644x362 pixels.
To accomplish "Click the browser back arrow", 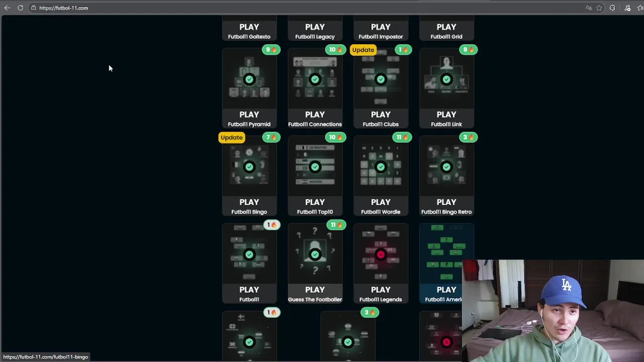I will coord(7,8).
